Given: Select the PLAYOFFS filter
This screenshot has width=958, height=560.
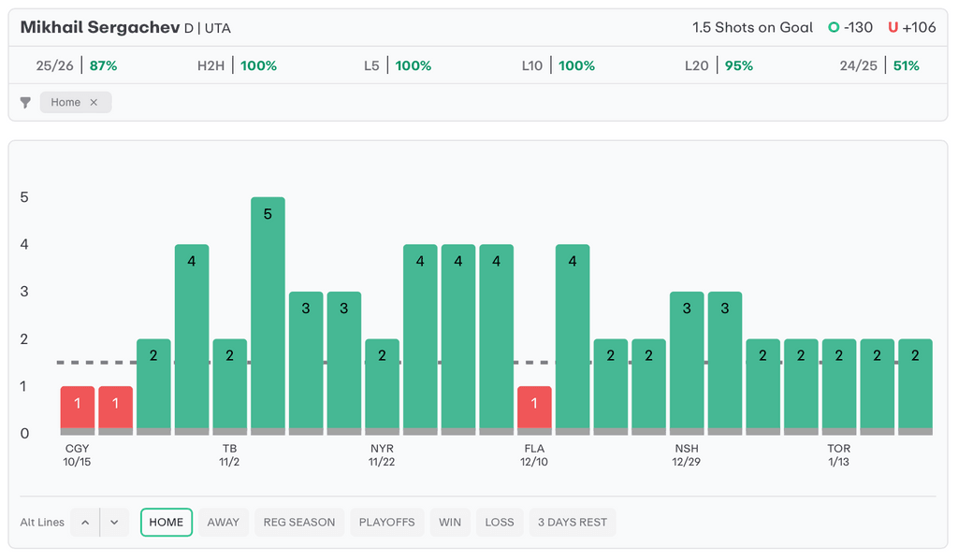Looking at the screenshot, I should pyautogui.click(x=387, y=523).
